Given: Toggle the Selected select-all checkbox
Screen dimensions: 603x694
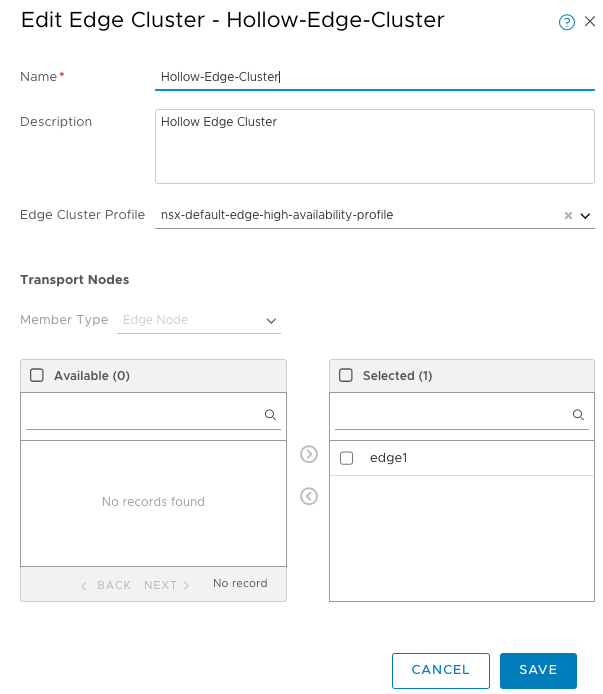Looking at the screenshot, I should pos(346,376).
